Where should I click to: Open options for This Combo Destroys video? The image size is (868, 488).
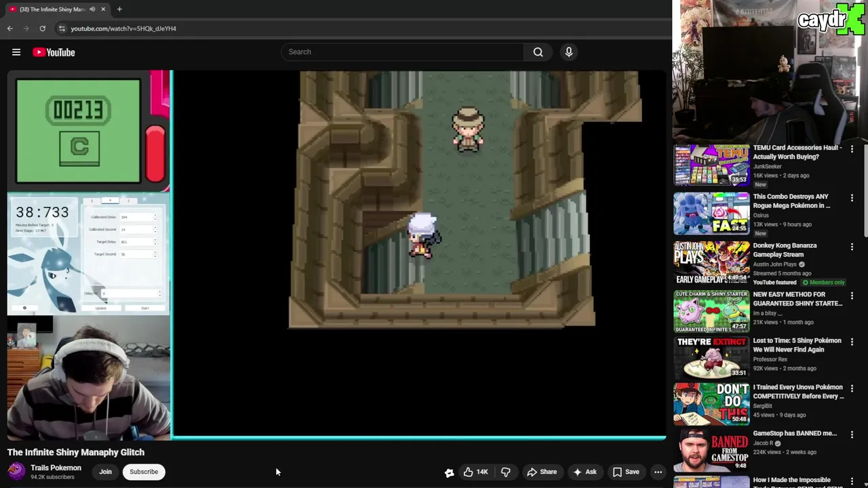tap(852, 198)
